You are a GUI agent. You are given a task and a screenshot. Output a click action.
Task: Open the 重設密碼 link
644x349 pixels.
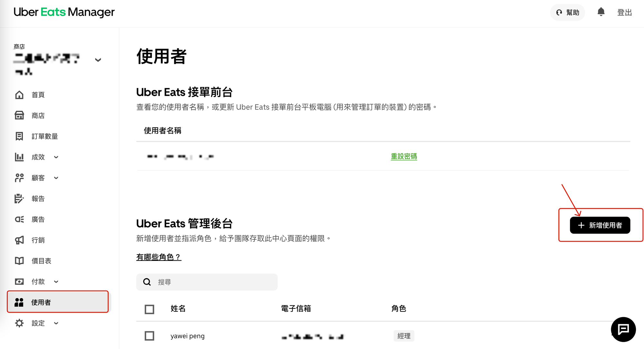coord(403,156)
